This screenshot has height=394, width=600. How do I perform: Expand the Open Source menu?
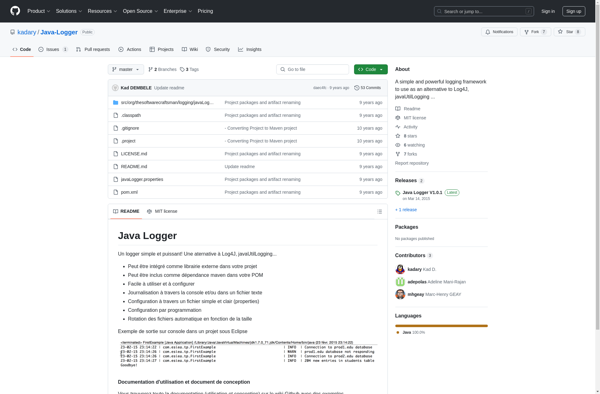coord(140,11)
